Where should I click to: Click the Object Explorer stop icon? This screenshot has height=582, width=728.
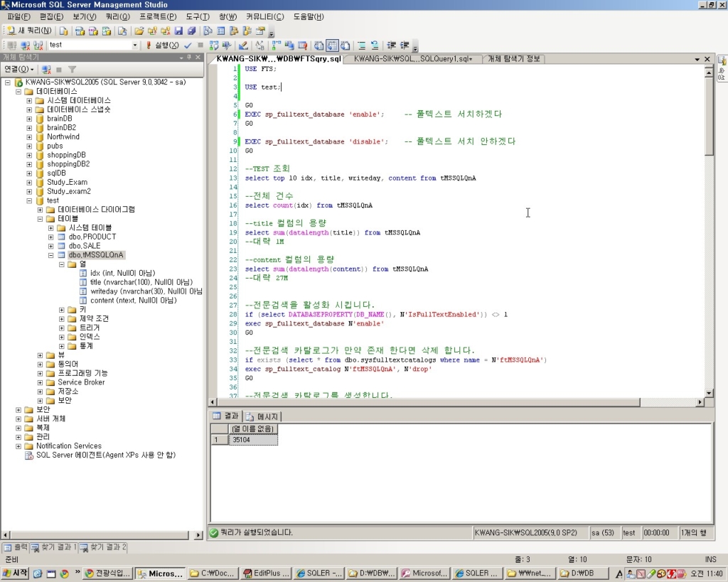click(x=59, y=70)
